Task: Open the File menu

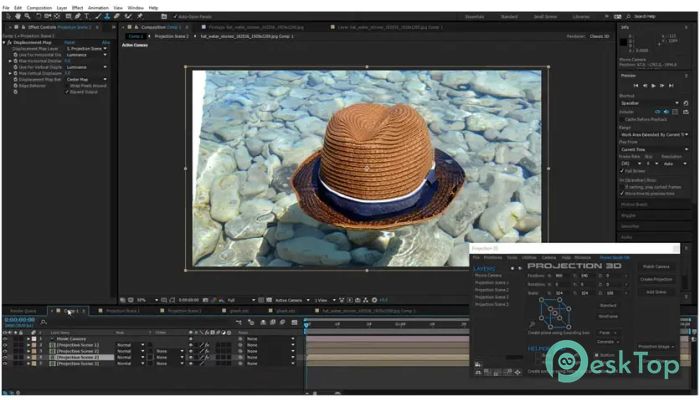Action: coord(6,8)
